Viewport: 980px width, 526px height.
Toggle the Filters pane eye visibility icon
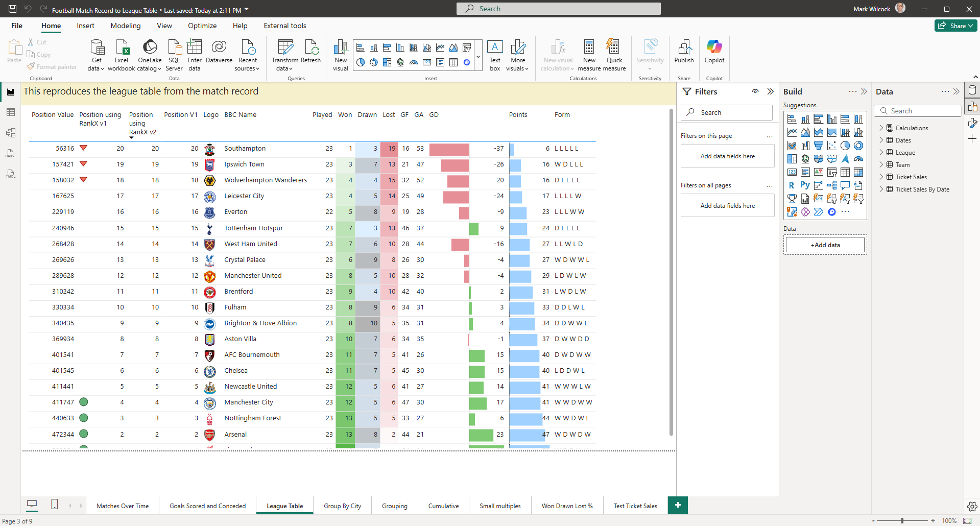click(755, 91)
